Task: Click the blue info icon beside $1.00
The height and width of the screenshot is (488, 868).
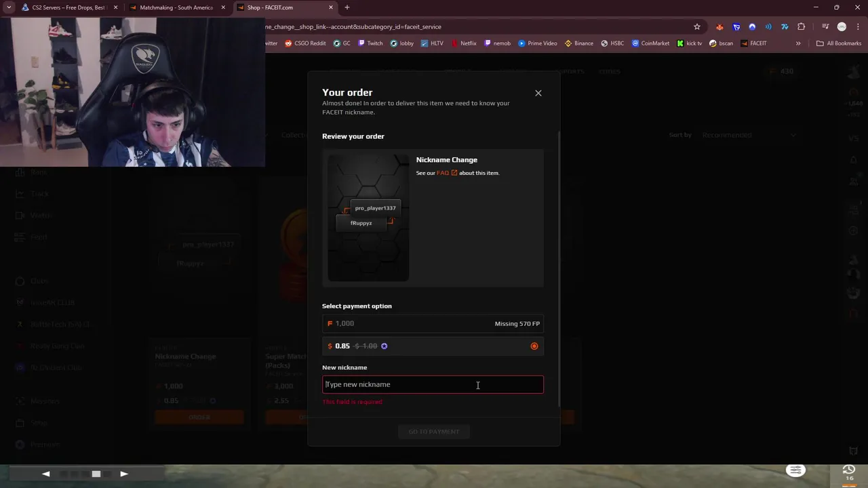Action: coord(384,346)
